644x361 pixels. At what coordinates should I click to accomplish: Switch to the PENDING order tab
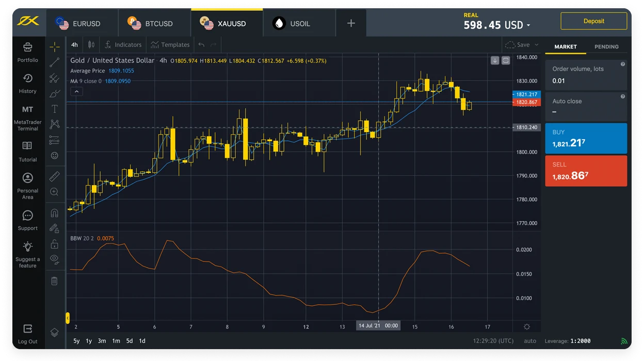click(606, 46)
